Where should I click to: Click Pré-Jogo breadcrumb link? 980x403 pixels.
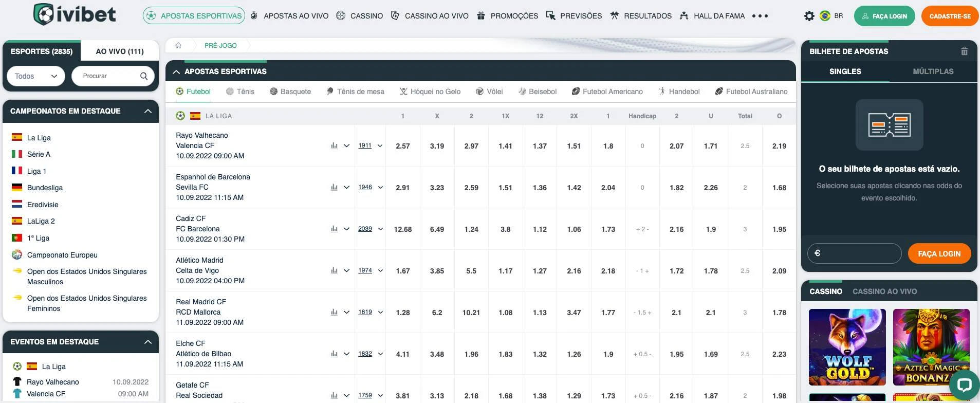(x=220, y=45)
